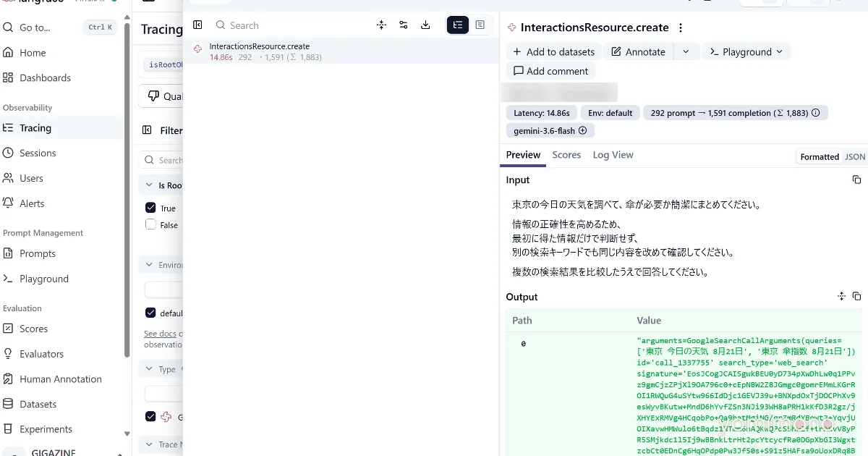This screenshot has width=868, height=456.
Task: Switch to the Log View tab
Action: coord(613,155)
